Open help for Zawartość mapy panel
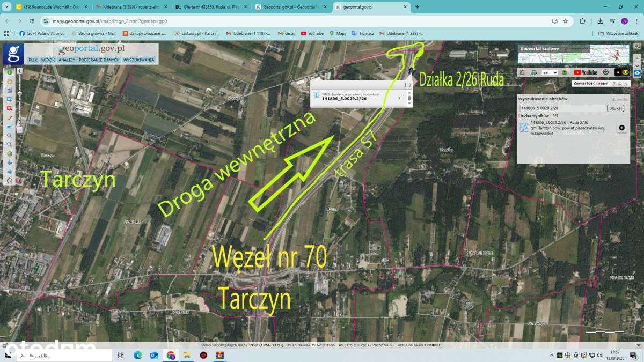Viewport: 644px width, 362px height. [x=614, y=84]
